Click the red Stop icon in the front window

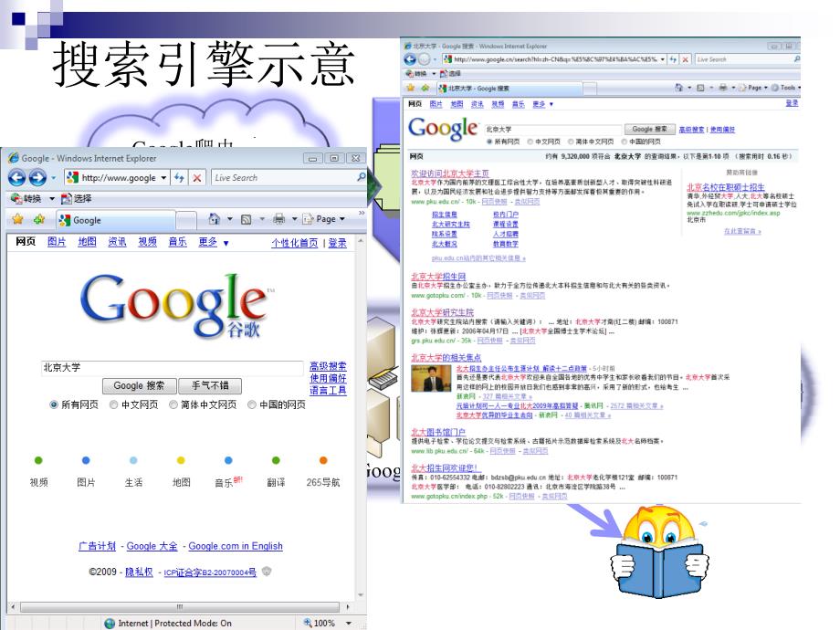[197, 178]
